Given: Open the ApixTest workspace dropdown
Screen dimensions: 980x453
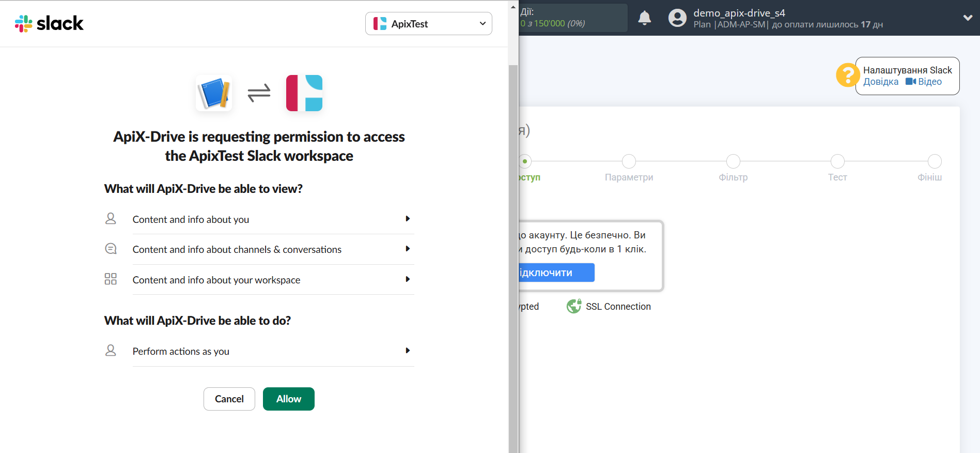Looking at the screenshot, I should pos(428,24).
